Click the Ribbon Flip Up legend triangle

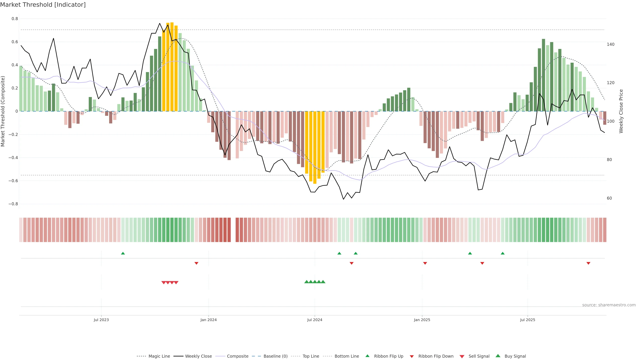(x=367, y=356)
